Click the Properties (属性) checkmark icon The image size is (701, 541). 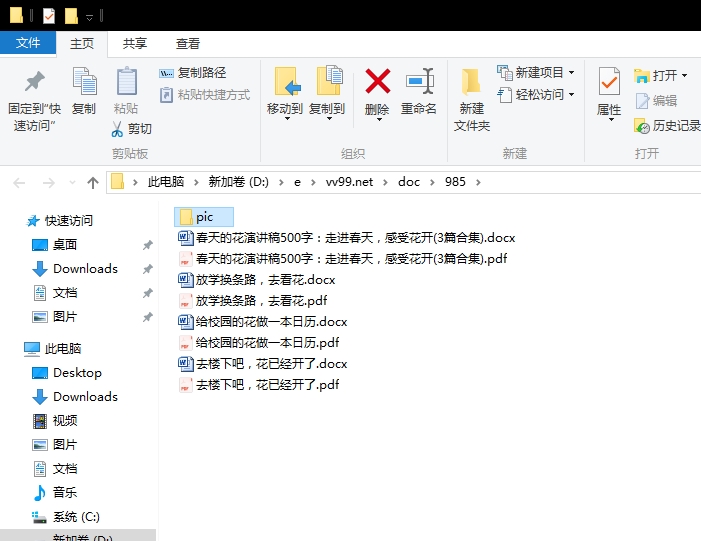point(609,81)
